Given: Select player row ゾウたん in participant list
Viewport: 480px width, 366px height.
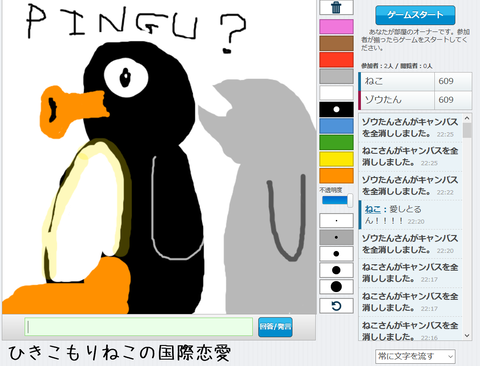Looking at the screenshot, I should [x=415, y=100].
